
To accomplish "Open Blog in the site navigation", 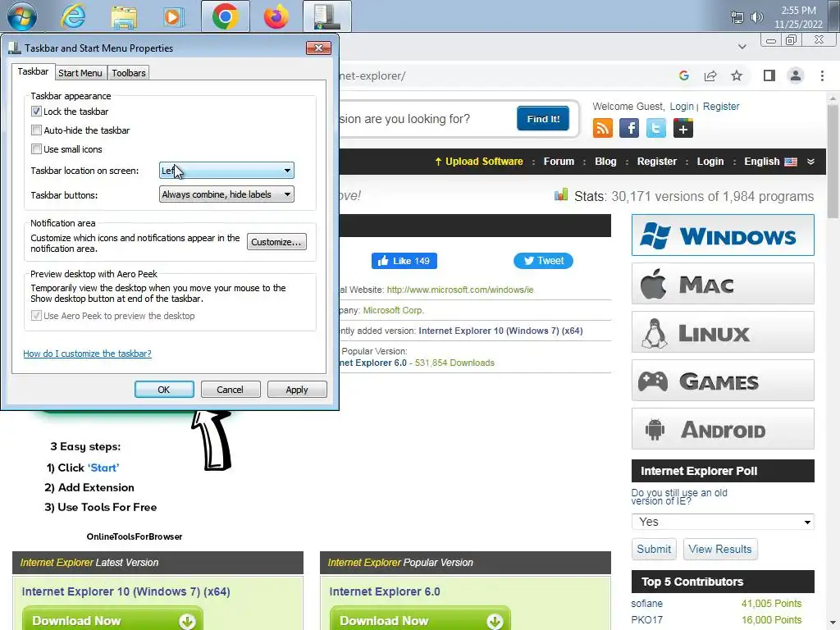I will pyautogui.click(x=605, y=162).
